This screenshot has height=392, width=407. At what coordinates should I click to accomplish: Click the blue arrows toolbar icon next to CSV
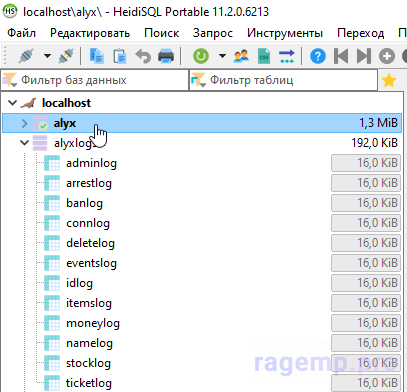287,56
